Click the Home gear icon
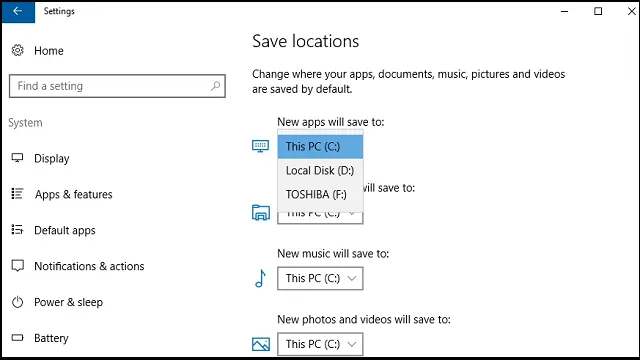 [x=18, y=50]
